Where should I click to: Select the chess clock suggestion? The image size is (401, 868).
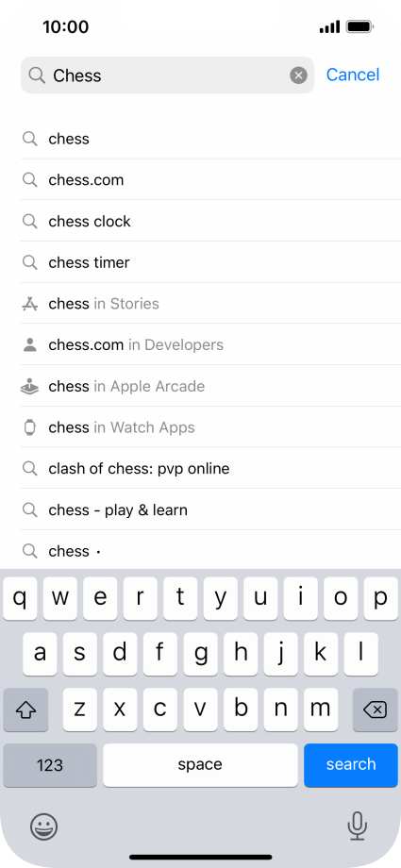(210, 222)
